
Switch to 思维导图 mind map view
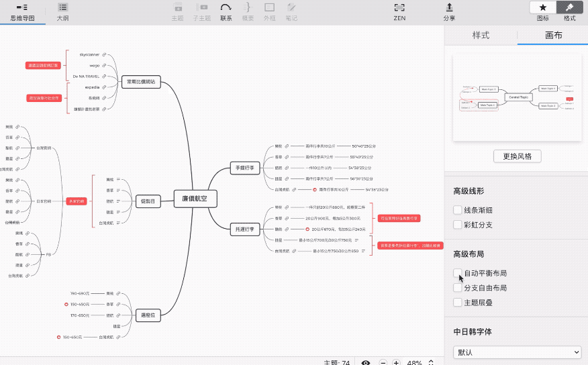point(23,12)
